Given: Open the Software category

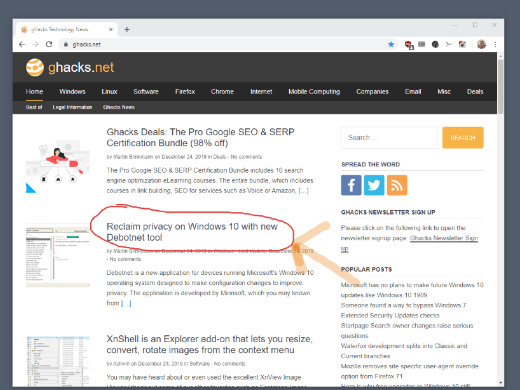Looking at the screenshot, I should (146, 91).
